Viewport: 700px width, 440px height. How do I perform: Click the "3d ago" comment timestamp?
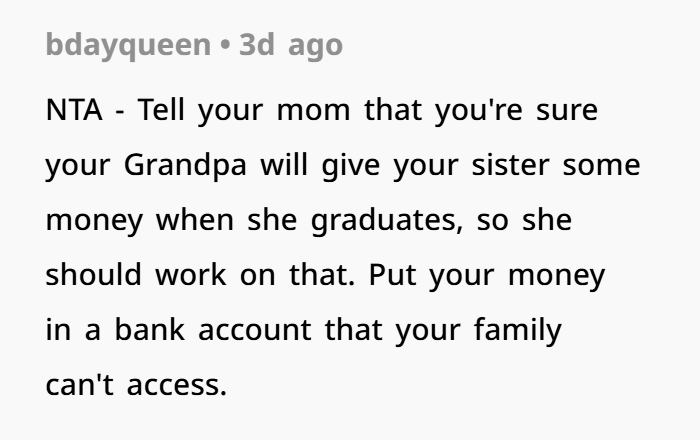(291, 46)
